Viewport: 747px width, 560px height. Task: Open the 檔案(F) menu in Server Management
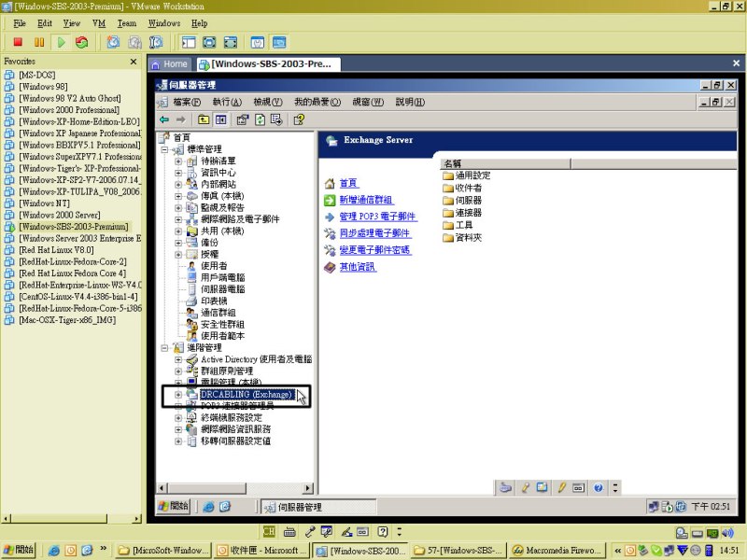point(187,102)
